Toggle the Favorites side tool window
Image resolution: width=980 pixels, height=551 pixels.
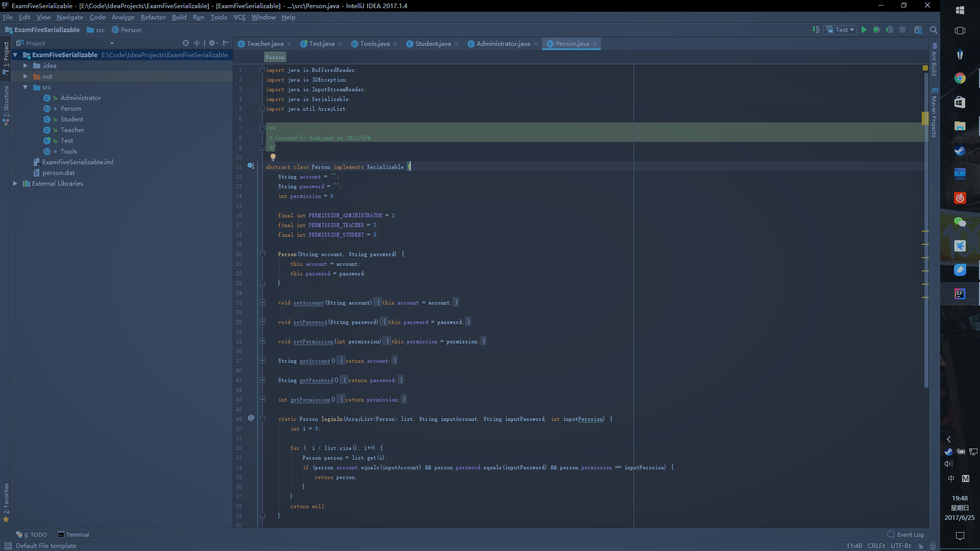point(6,500)
